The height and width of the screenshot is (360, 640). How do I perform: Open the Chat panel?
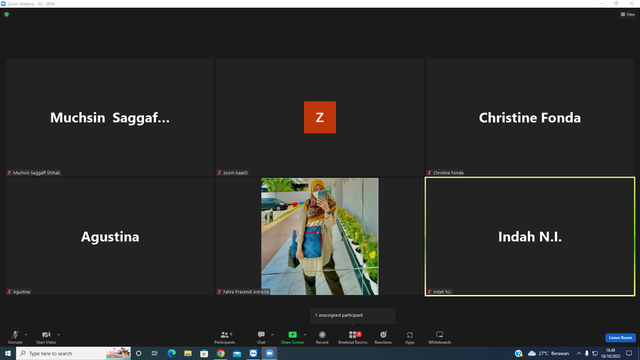pos(261,337)
